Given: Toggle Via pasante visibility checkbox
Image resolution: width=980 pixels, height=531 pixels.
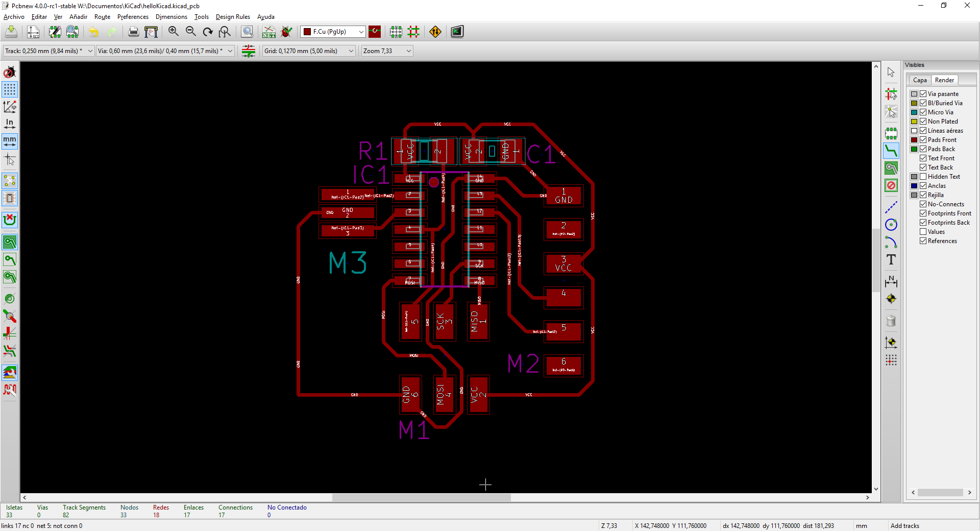Looking at the screenshot, I should (x=923, y=94).
